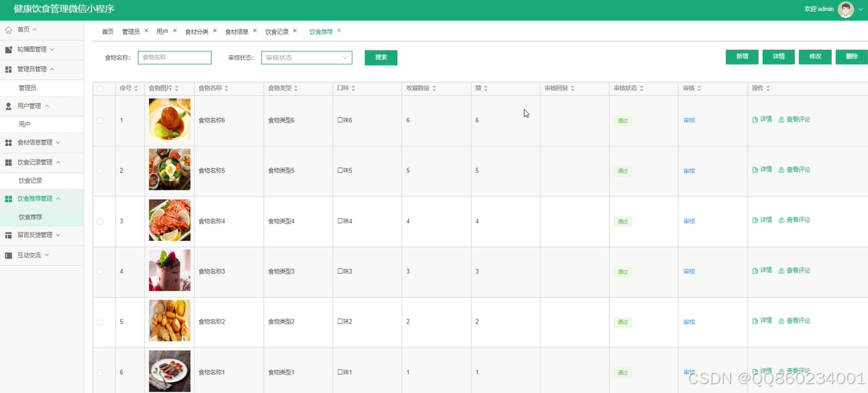Image resolution: width=868 pixels, height=393 pixels.
Task: Open 查看评论 for 食物名称6 row
Action: (794, 119)
